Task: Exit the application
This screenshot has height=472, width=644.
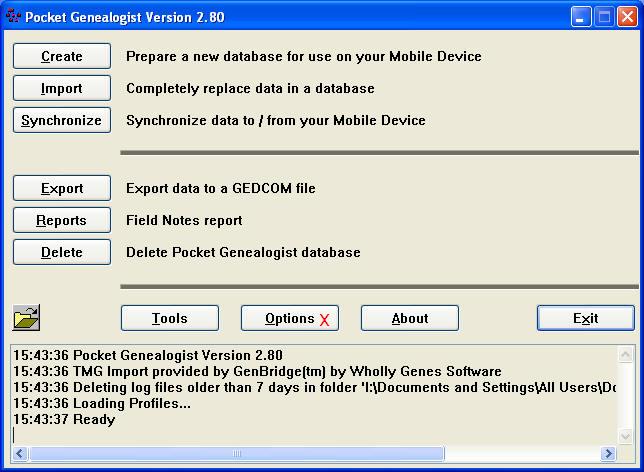Action: coord(586,318)
